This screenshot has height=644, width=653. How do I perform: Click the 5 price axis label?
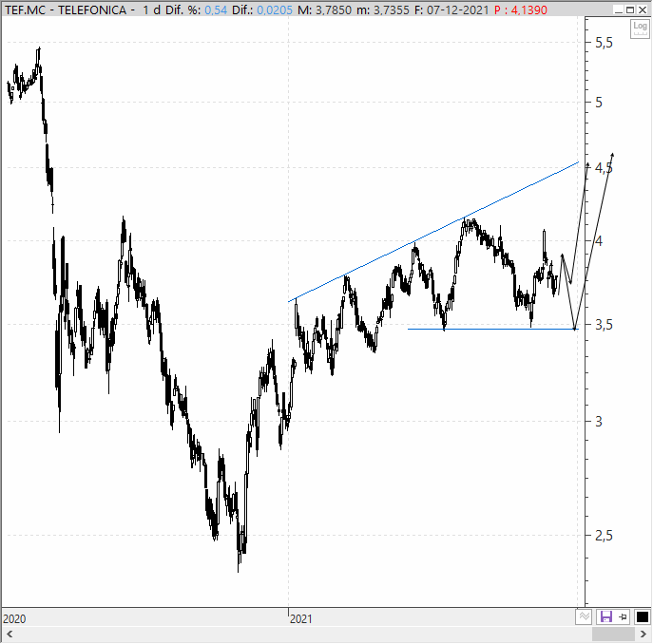599,103
